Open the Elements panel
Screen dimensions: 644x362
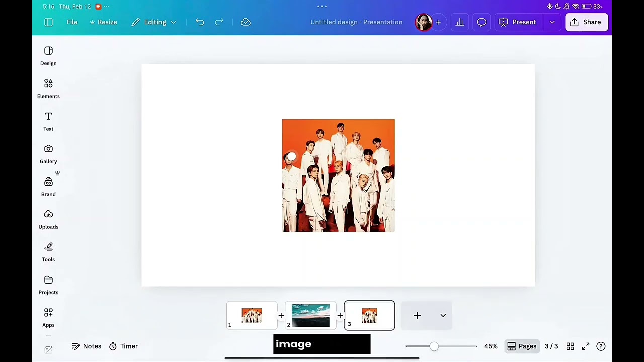(x=48, y=89)
